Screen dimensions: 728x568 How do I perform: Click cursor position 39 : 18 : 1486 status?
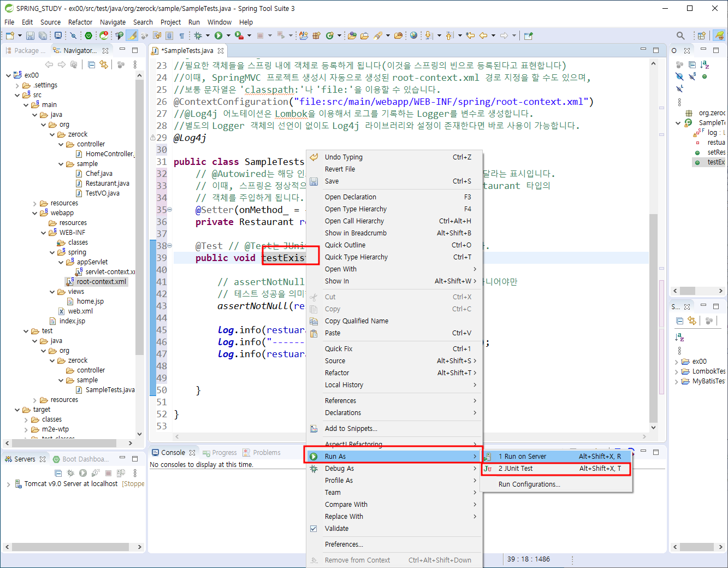[529, 559]
